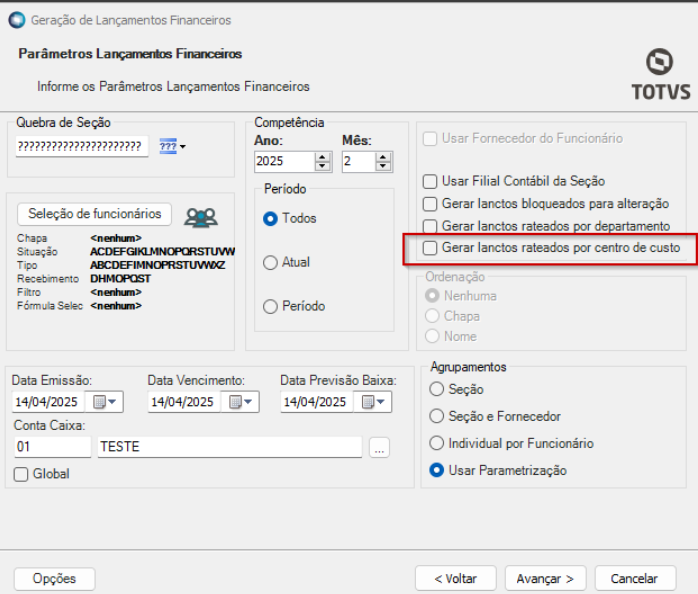
Task: Open the Seleção de funcionários dialog
Action: (95, 214)
